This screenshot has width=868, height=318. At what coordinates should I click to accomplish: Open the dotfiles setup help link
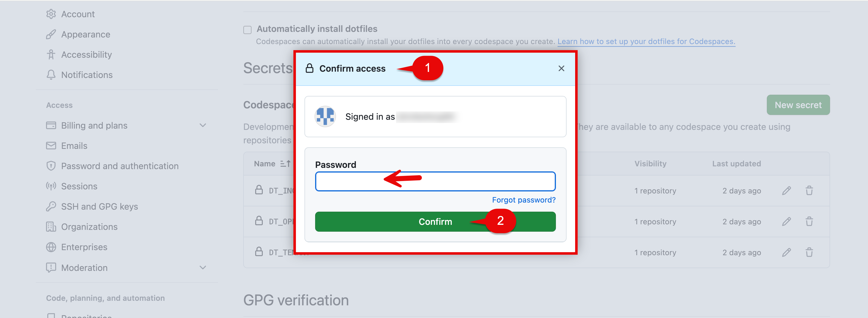click(646, 42)
